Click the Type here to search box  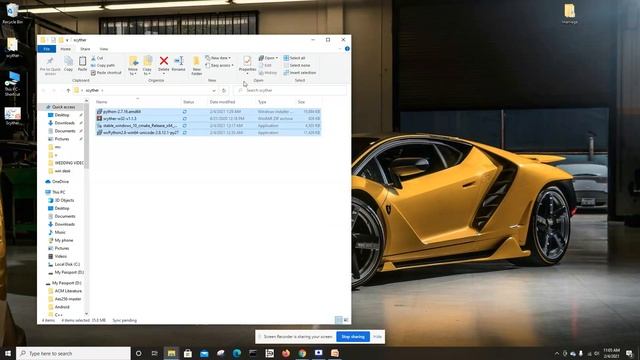click(73, 353)
